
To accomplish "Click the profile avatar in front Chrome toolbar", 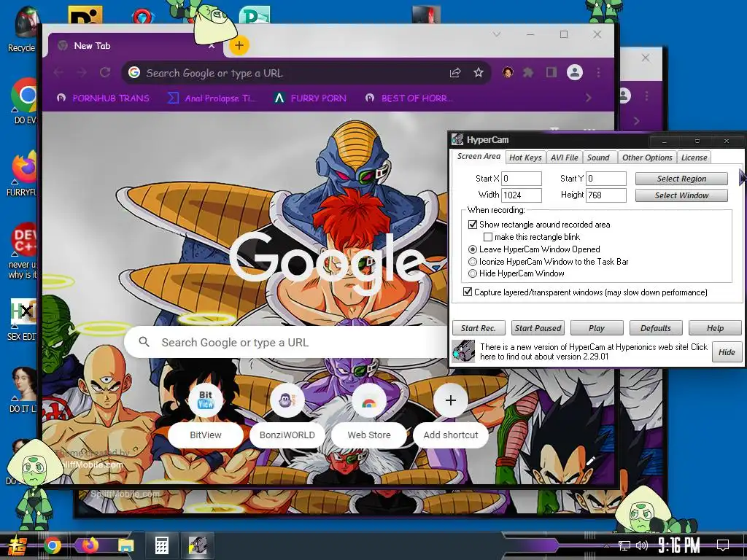I will 575,72.
